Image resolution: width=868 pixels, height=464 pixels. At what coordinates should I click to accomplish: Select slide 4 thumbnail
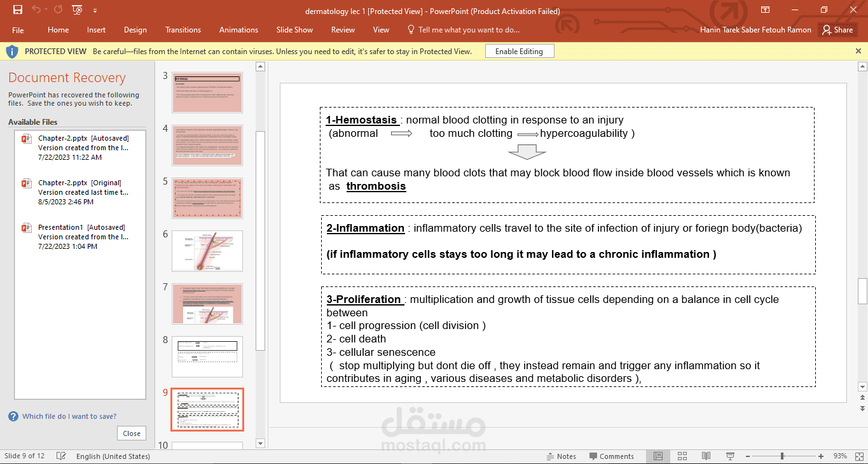coord(207,145)
